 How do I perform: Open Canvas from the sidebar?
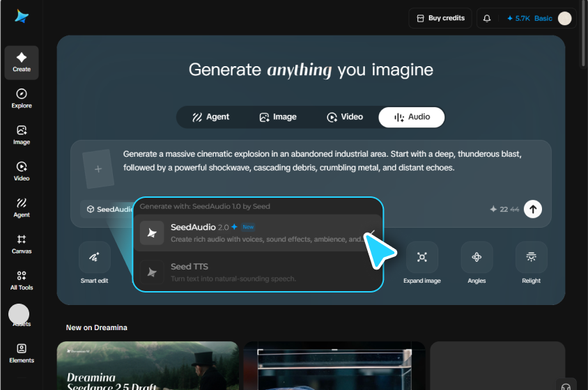click(22, 244)
